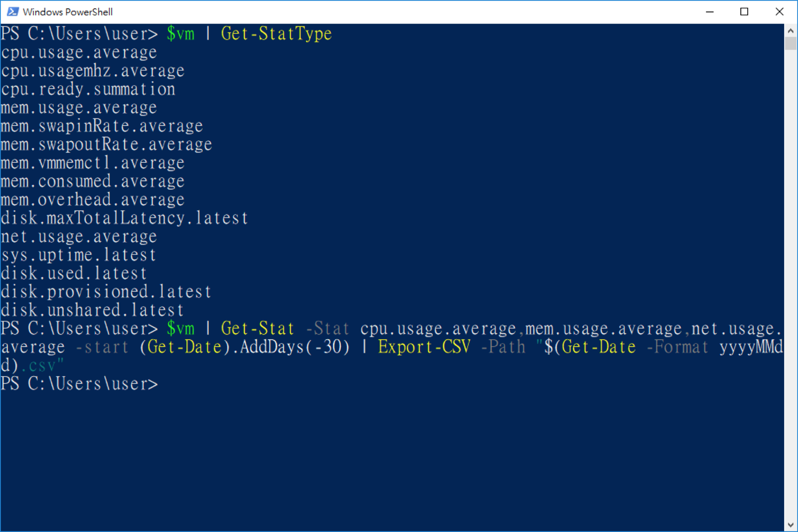
Task: Click the scrollbar down arrow
Action: tap(791, 525)
